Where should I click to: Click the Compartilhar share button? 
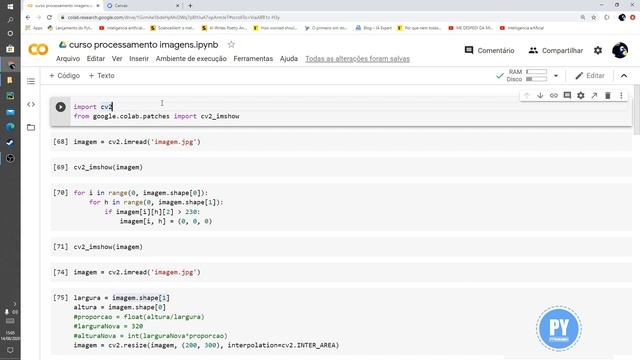tap(556, 51)
